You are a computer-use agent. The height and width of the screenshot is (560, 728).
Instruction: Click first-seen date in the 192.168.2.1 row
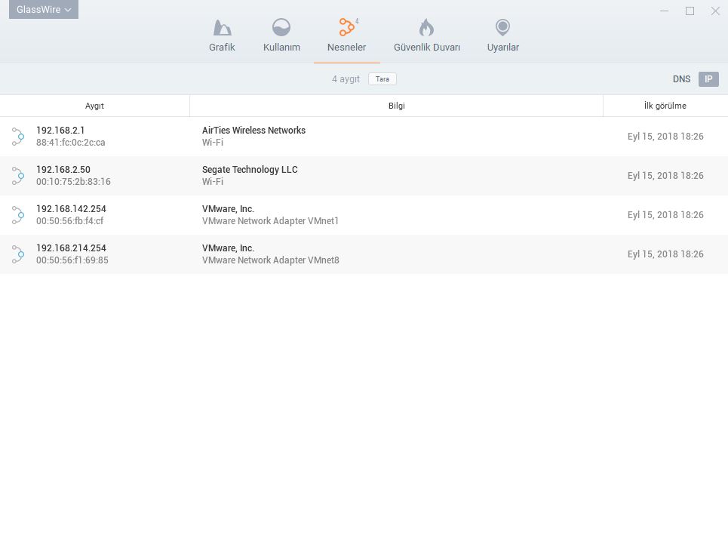pyautogui.click(x=665, y=137)
